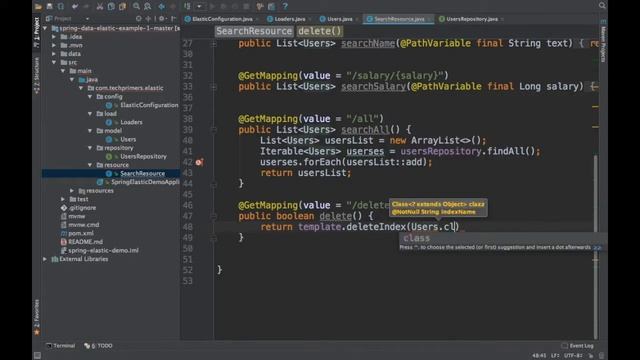Select Users class in project tree
Image resolution: width=640 pixels, height=360 pixels.
click(x=128, y=139)
